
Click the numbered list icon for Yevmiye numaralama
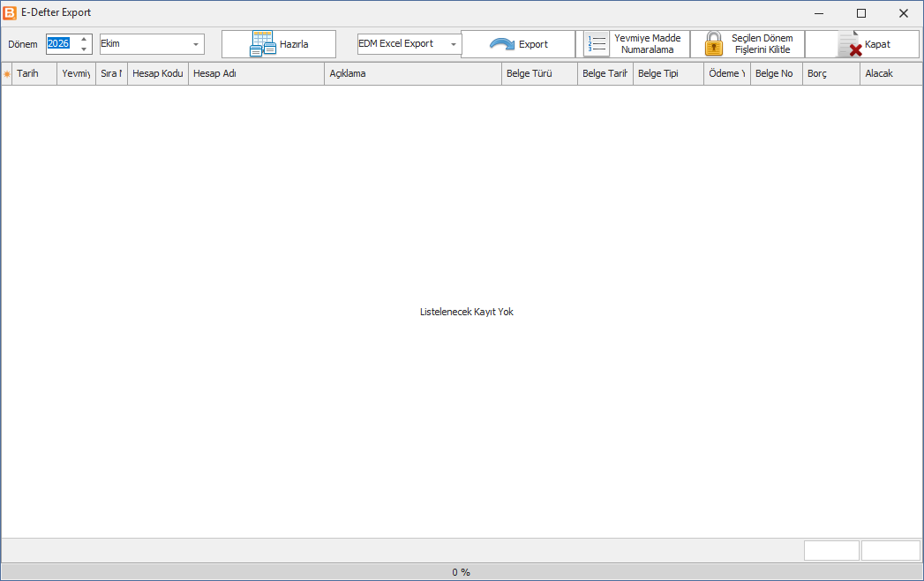(597, 44)
